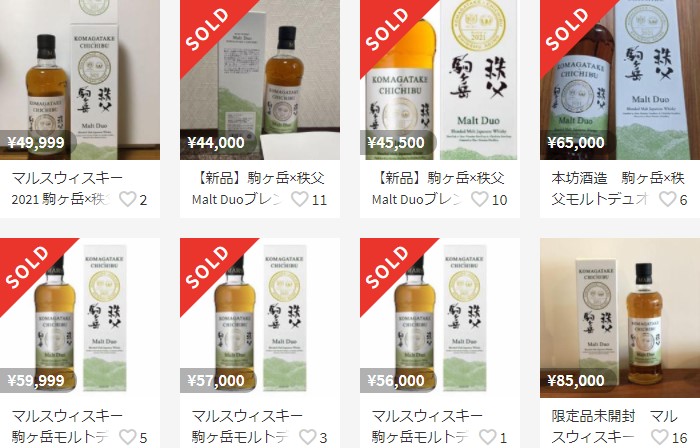
Task: Click heart icon on ¥65,000 listing
Action: (668, 199)
